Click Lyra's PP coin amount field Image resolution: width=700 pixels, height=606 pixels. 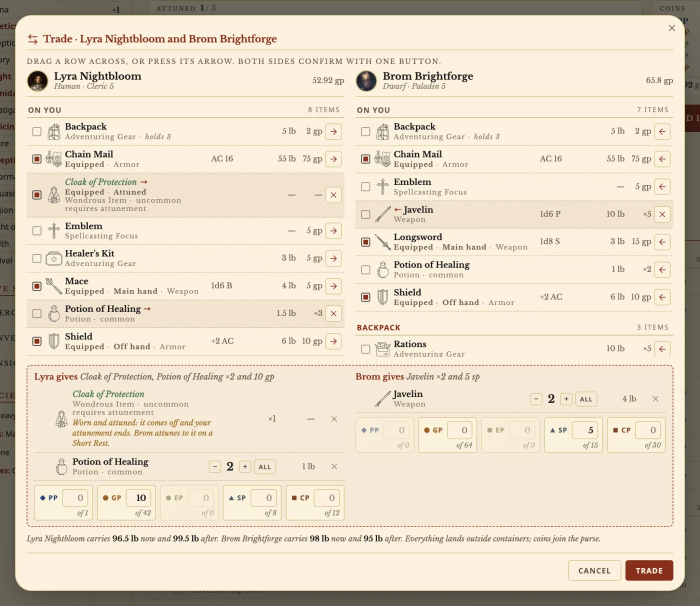tap(75, 498)
